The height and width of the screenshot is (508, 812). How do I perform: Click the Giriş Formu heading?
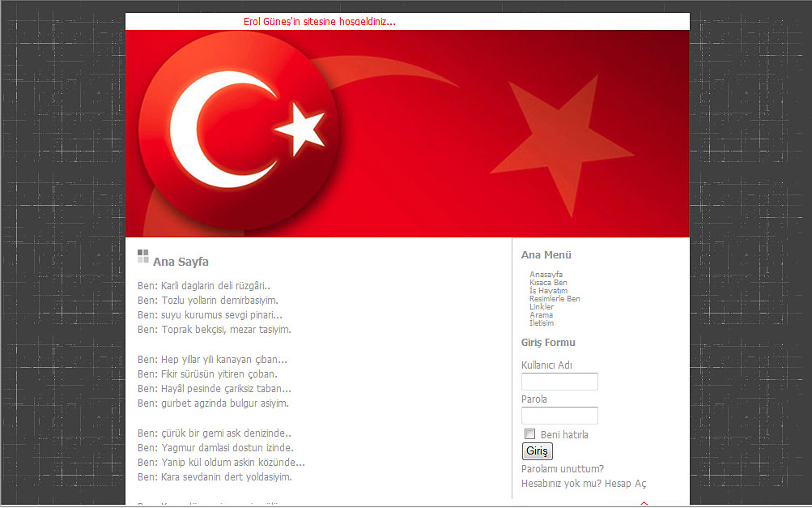548,343
